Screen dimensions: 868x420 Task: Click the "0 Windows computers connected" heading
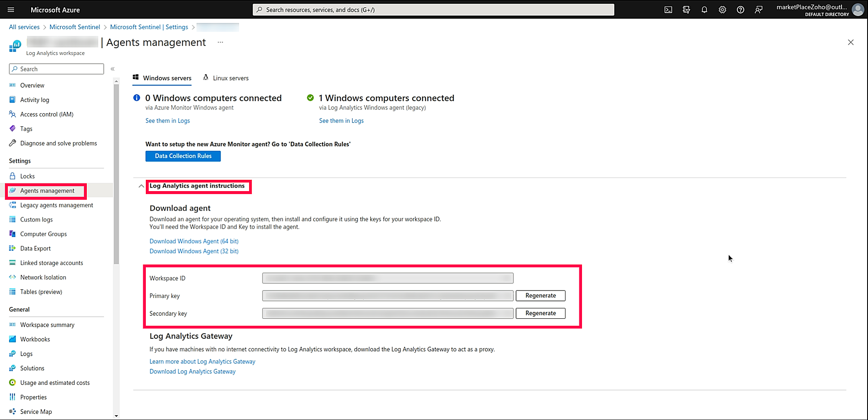tap(214, 98)
